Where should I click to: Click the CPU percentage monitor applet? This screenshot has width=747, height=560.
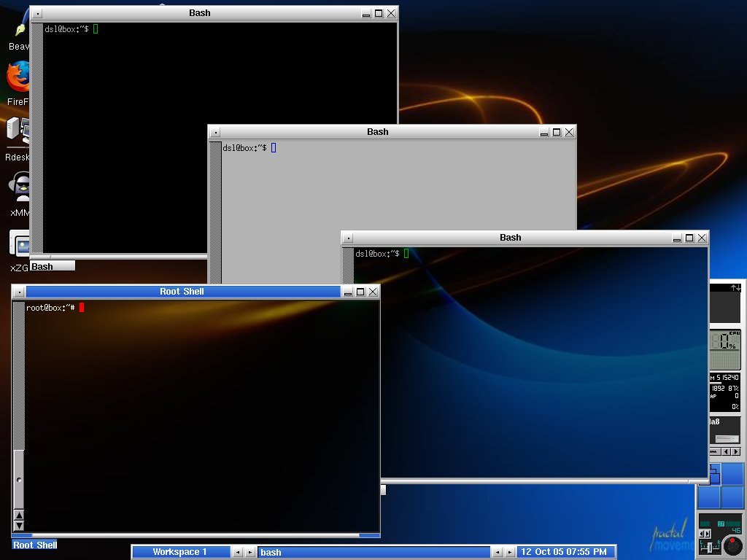pos(726,350)
